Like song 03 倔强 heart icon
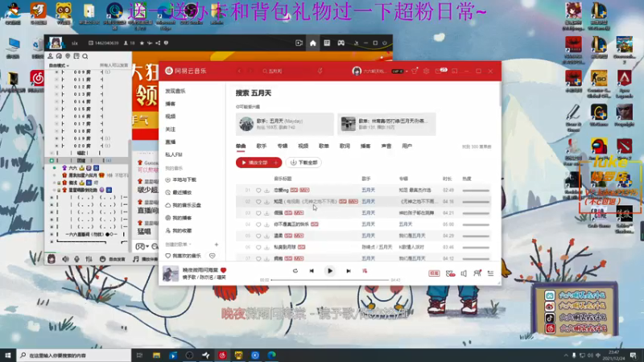Image resolution: width=644 pixels, height=362 pixels. point(258,213)
